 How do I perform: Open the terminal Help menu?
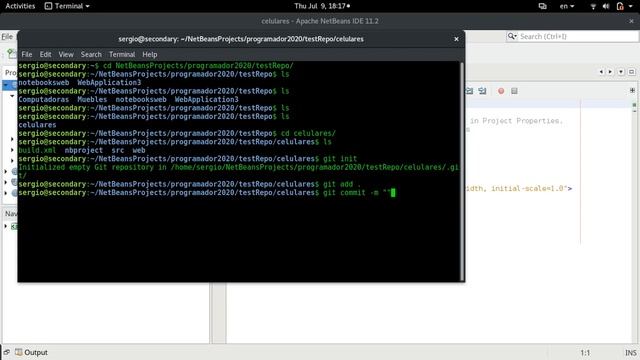point(149,54)
